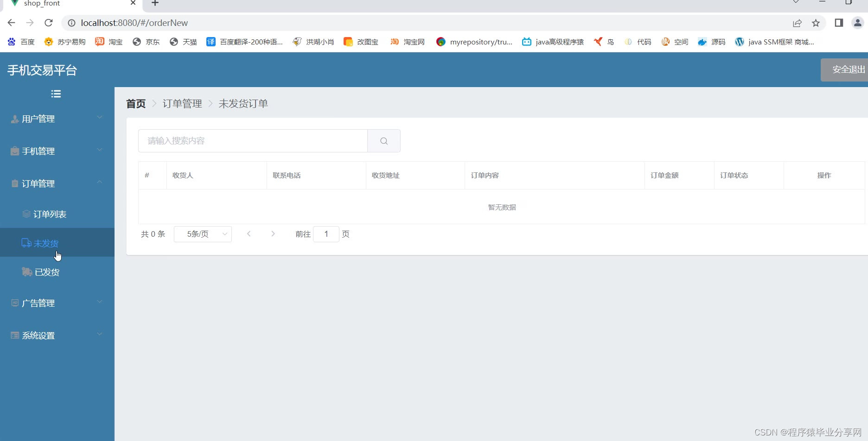Open 系统设置 menu item
868x441 pixels.
57,335
